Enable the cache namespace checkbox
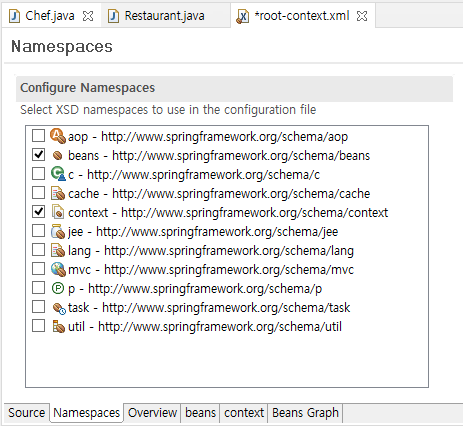The width and height of the screenshot is (463, 426). pos(38,193)
